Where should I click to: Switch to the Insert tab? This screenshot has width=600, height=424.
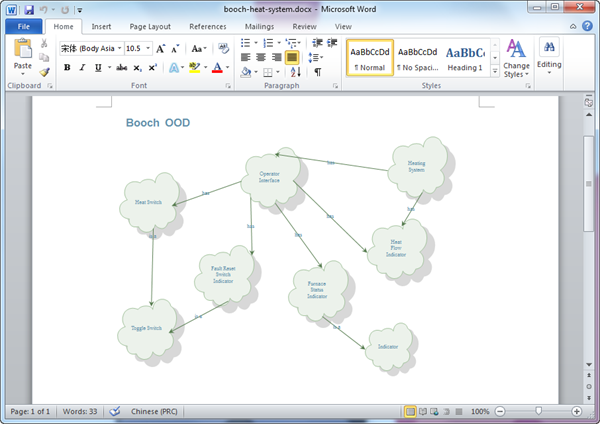(x=101, y=26)
